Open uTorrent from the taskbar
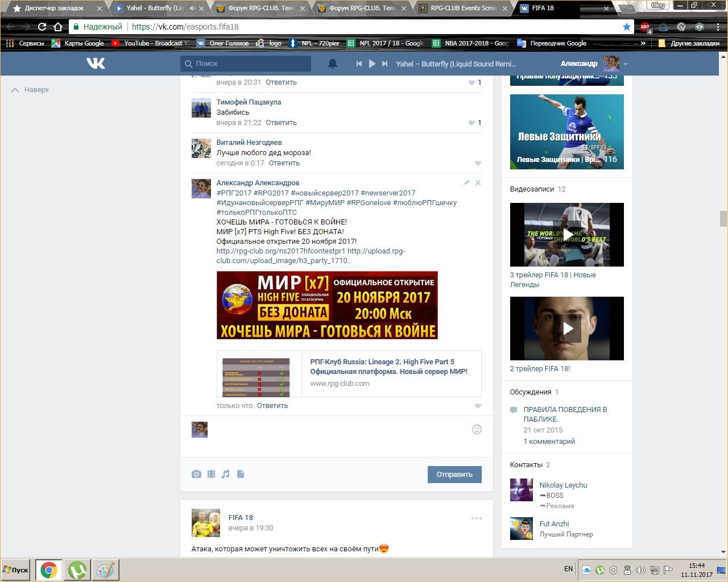 [x=77, y=570]
